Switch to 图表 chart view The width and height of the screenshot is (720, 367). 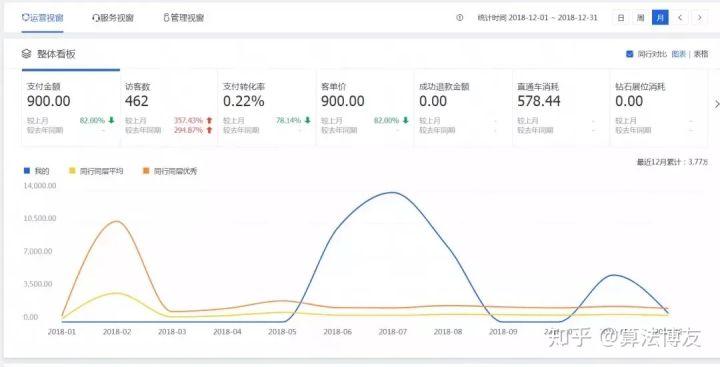coord(679,54)
